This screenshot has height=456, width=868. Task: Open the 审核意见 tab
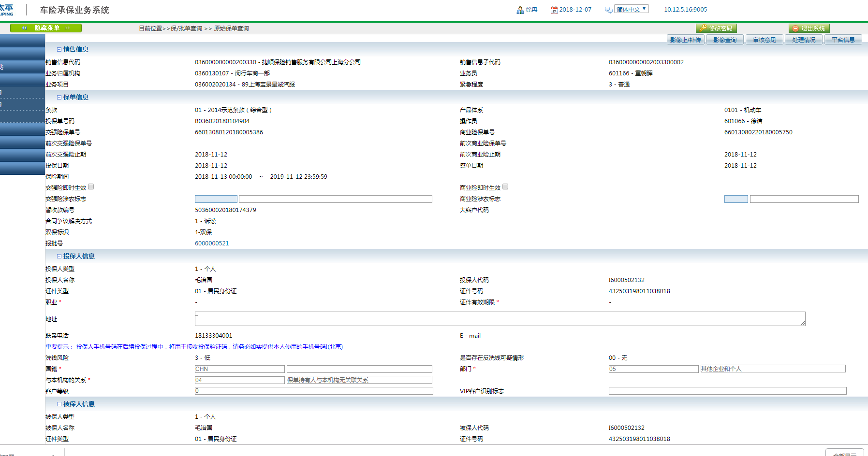point(764,40)
